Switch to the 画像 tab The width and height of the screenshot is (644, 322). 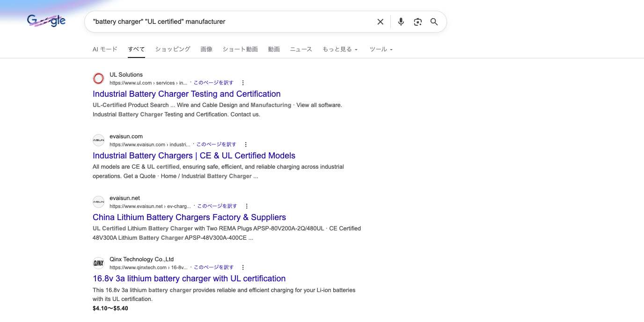[206, 49]
